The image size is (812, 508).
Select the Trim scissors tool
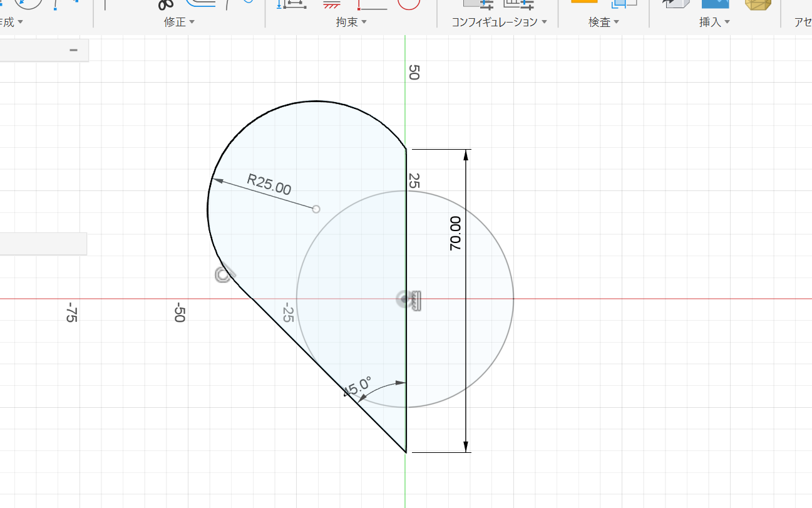(x=165, y=4)
